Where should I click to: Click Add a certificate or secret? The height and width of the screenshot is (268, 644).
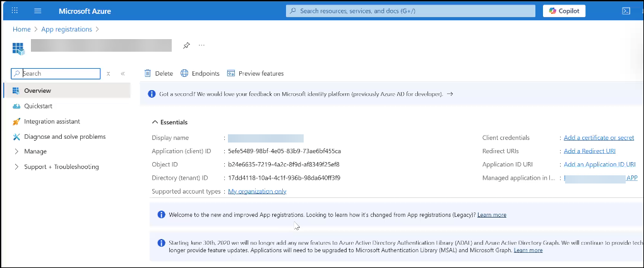tap(599, 138)
